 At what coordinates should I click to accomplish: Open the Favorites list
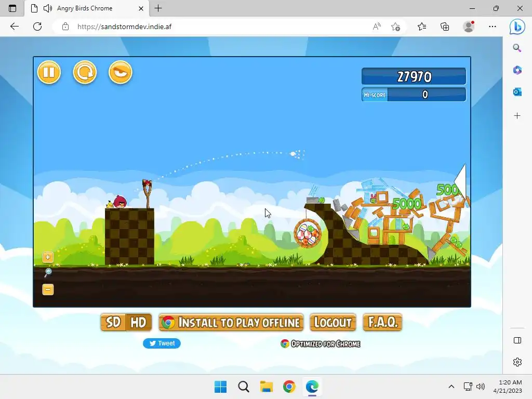tap(422, 26)
